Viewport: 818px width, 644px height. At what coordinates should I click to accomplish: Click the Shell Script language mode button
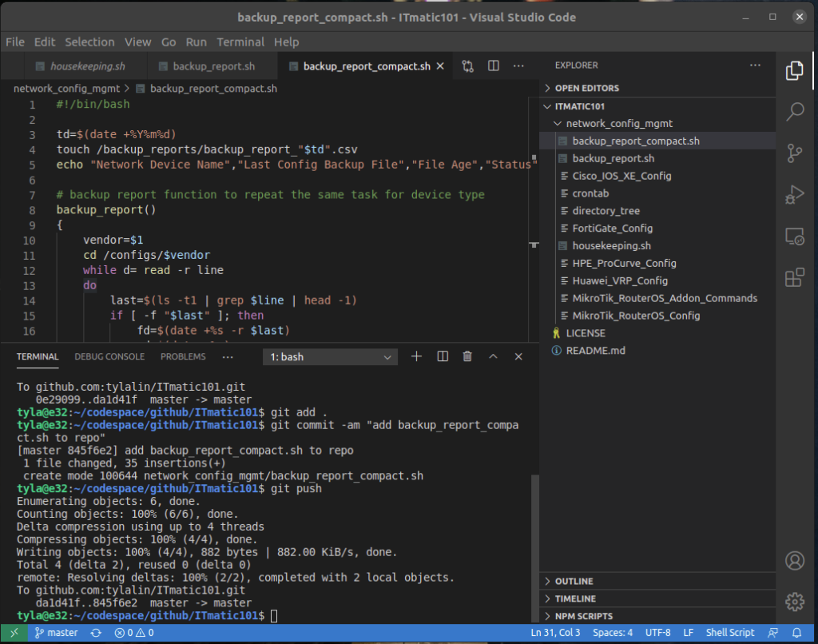[x=729, y=633]
